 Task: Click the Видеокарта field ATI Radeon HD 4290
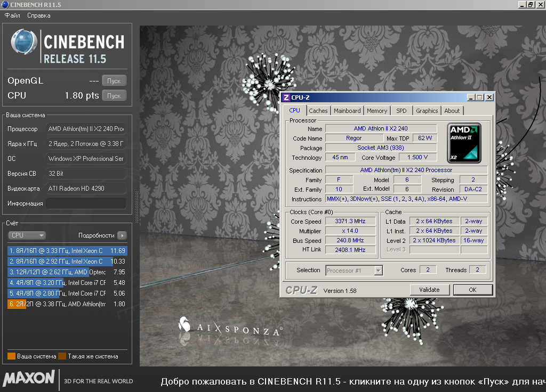tap(86, 189)
